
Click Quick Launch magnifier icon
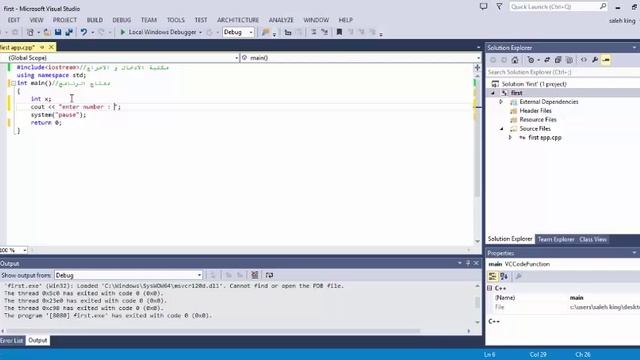coord(603,7)
